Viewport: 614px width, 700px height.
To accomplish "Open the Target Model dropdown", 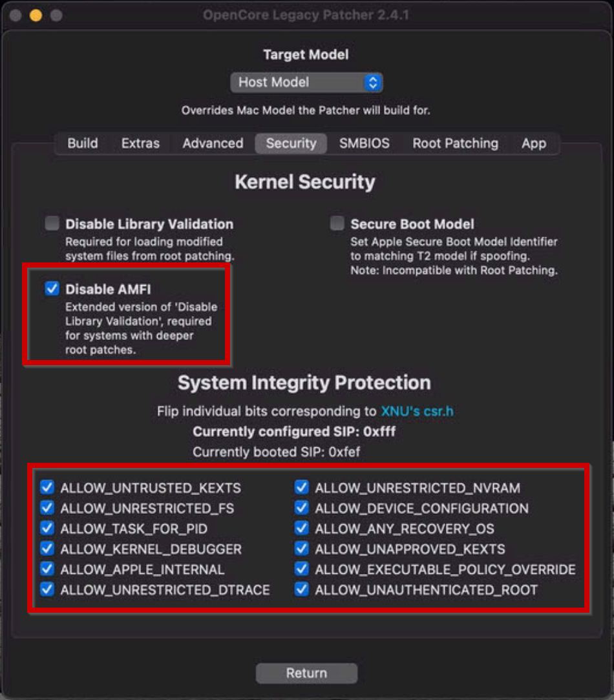I will tap(306, 82).
